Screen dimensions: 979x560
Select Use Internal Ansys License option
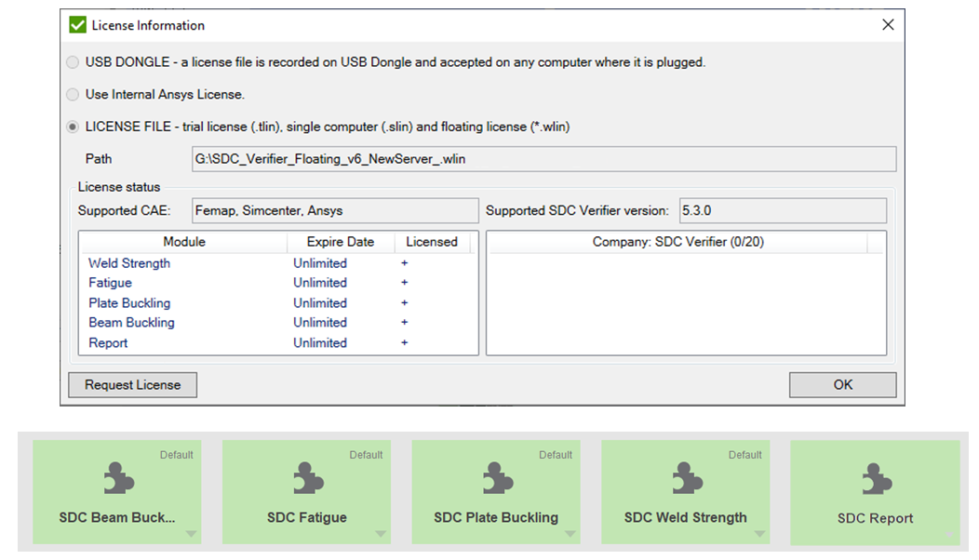pos(73,94)
